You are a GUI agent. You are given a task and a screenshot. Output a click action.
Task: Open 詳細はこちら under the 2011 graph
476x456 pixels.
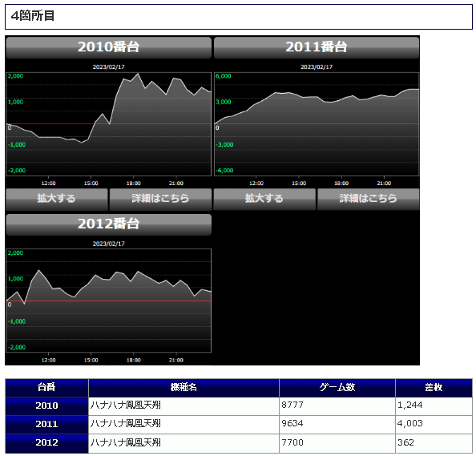point(369,200)
